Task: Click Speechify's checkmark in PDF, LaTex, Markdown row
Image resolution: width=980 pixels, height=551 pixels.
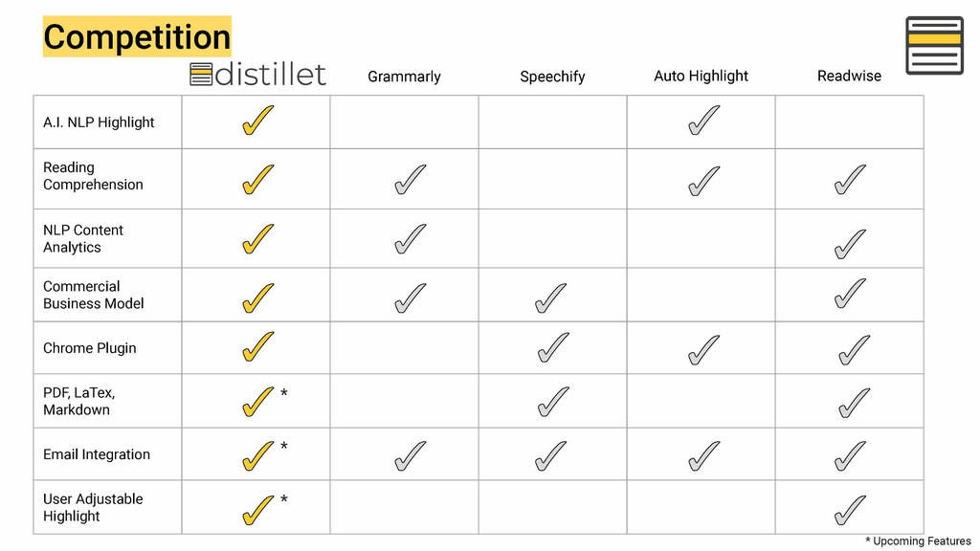Action: pyautogui.click(x=552, y=403)
